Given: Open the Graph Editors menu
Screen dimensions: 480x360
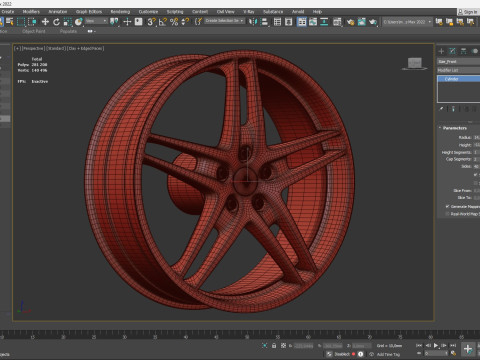Looking at the screenshot, I should (x=89, y=12).
